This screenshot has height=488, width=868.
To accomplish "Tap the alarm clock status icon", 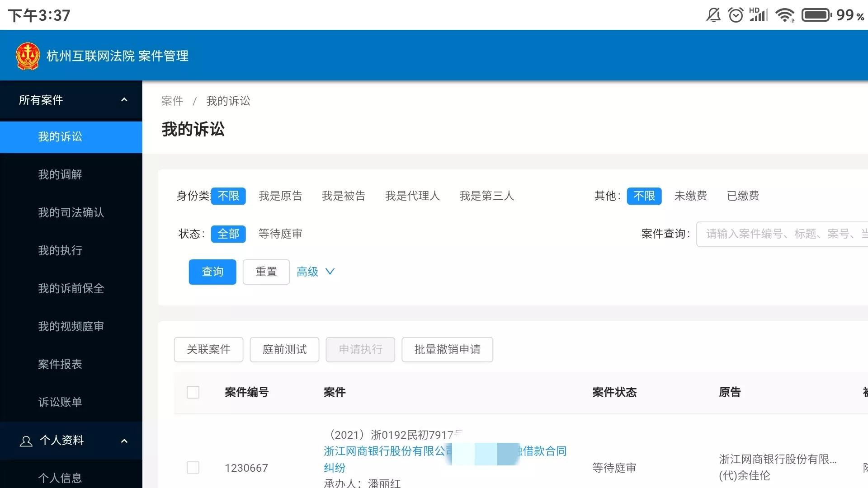I will click(736, 15).
